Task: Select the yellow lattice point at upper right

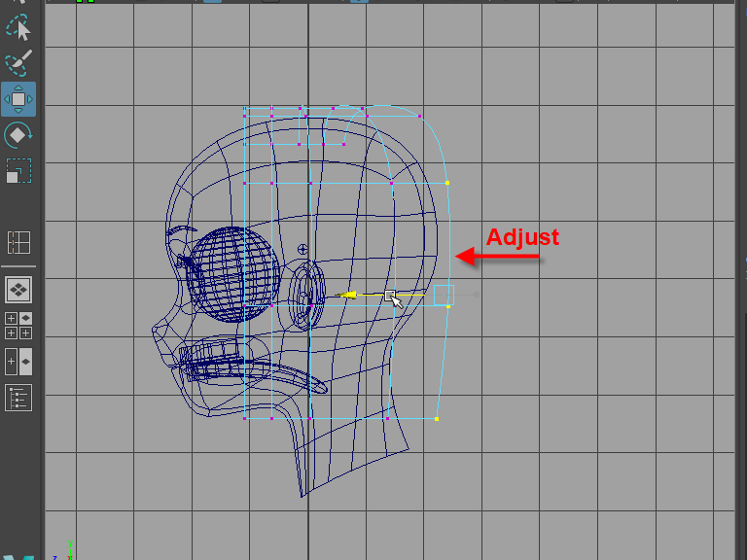Action: 447,182
